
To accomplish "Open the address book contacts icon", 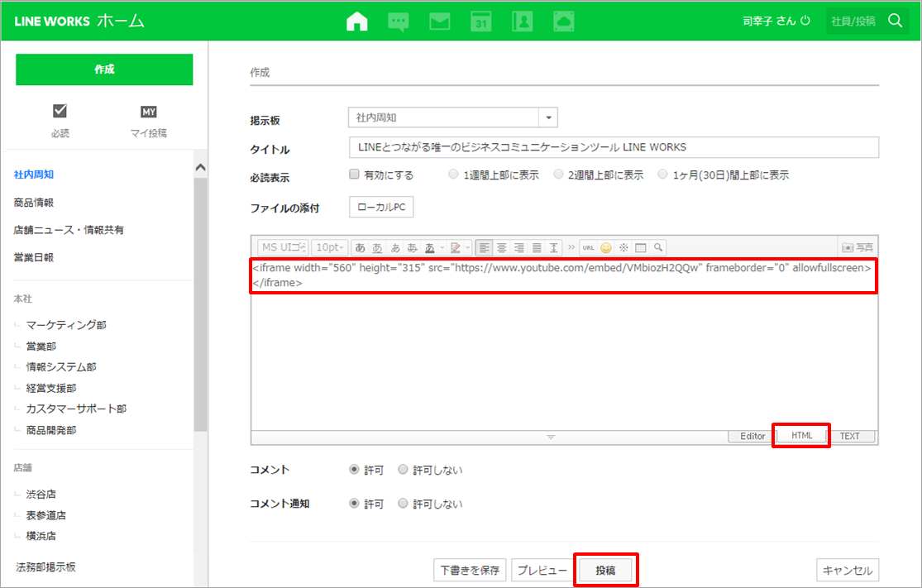I will pyautogui.click(x=523, y=22).
